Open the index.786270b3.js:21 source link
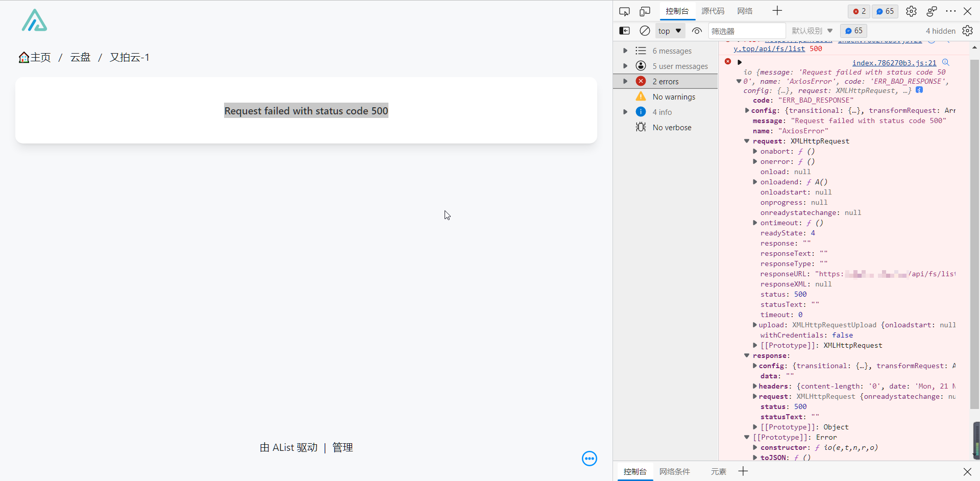 (x=895, y=63)
